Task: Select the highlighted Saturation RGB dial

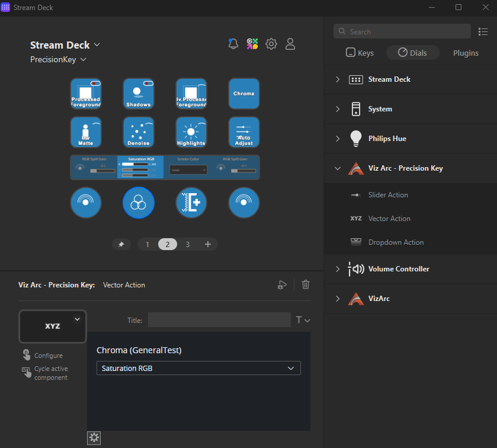Action: click(139, 203)
